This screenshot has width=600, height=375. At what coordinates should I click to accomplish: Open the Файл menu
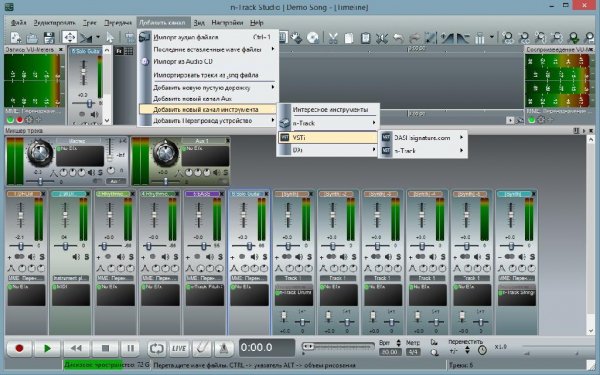click(x=18, y=23)
